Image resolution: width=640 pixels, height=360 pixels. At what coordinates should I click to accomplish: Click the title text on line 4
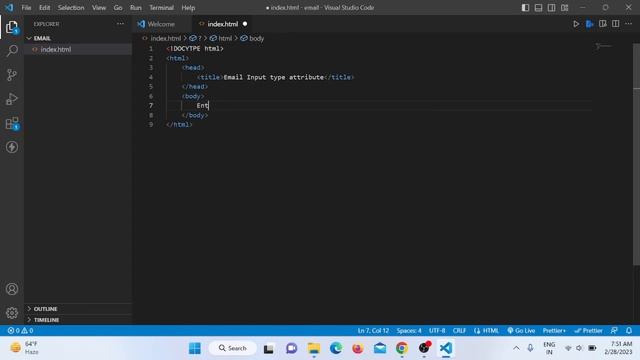273,77
